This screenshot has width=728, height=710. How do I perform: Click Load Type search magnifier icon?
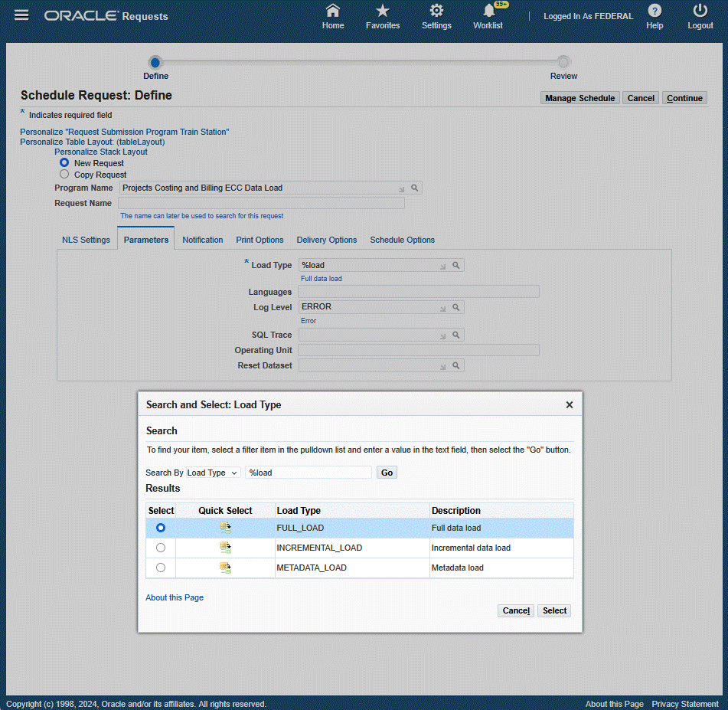pos(456,265)
